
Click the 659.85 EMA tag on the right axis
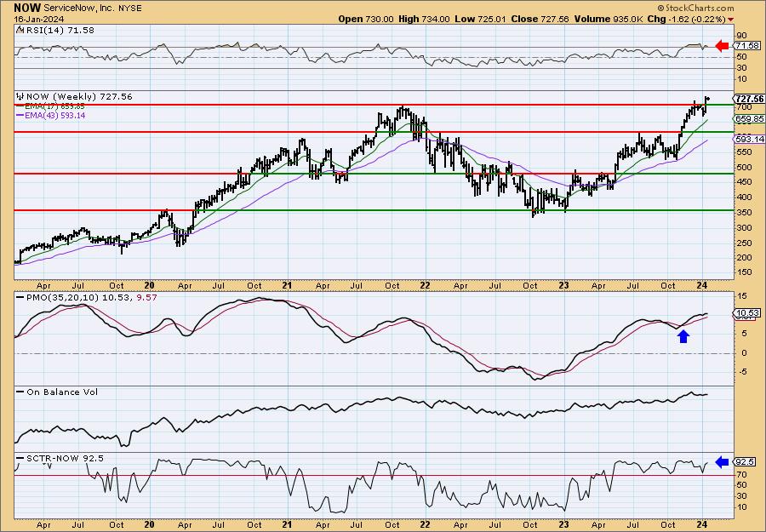point(749,118)
